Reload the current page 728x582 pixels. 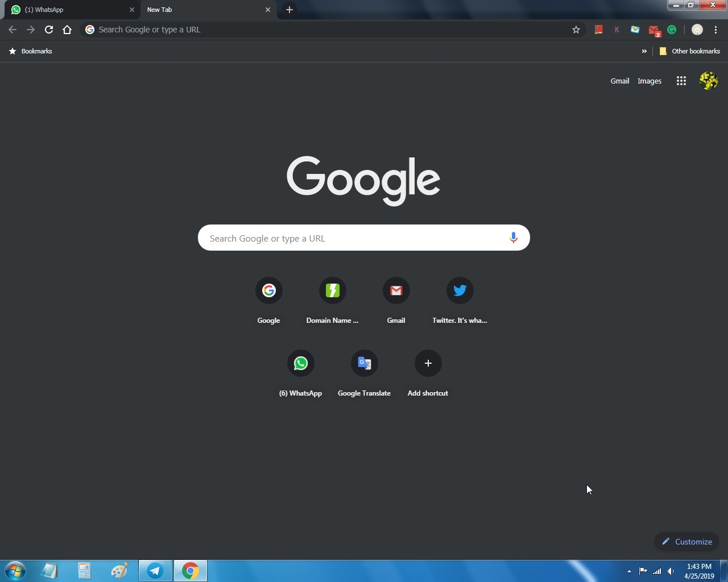49,30
